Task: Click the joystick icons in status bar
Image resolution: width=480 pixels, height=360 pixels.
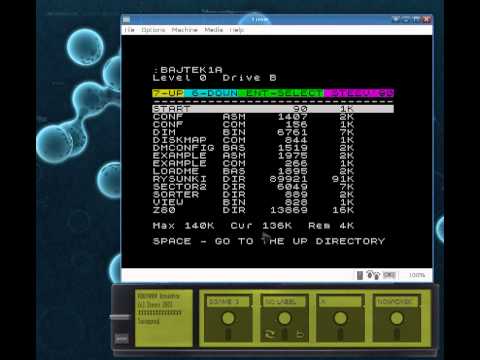Action: (x=373, y=275)
